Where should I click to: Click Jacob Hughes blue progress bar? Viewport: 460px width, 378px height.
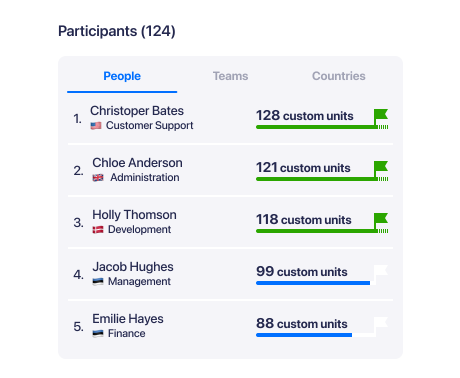tap(313, 283)
